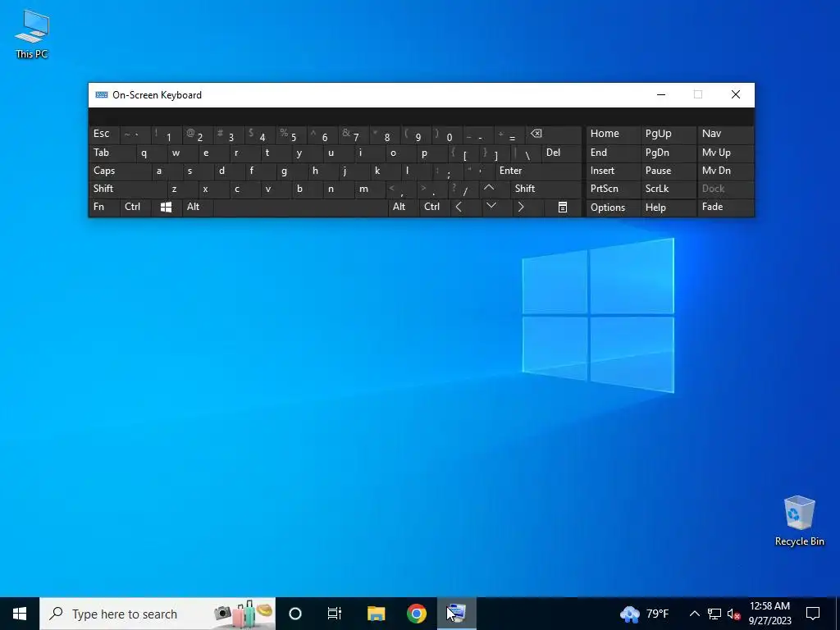Click the Options key

(613, 208)
